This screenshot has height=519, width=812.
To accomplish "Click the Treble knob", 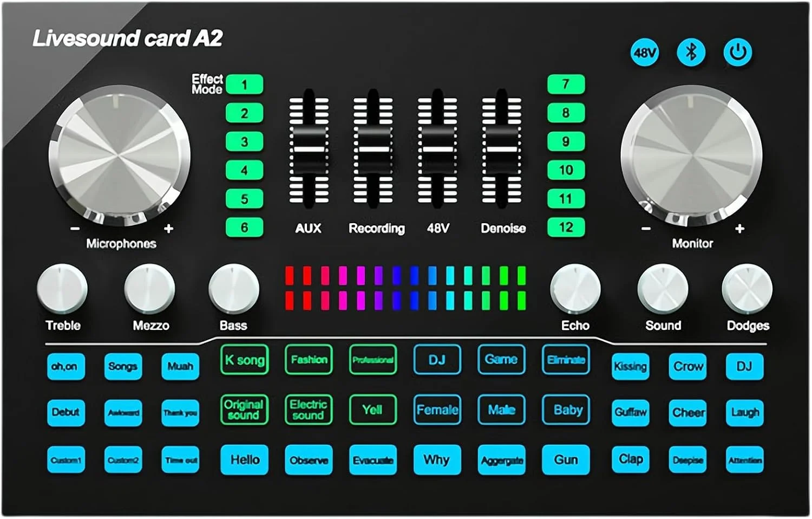I will coord(62,289).
